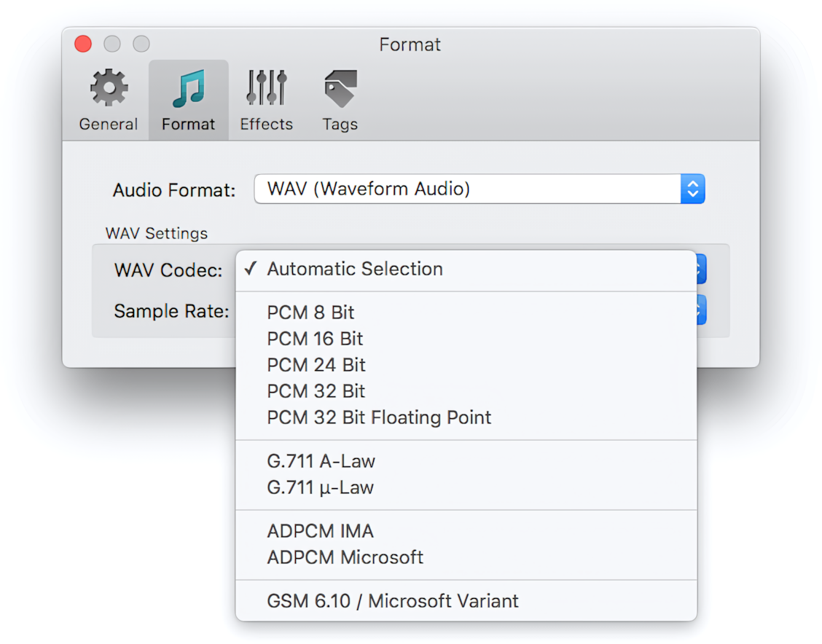Select PCM 32 Bit Floating Point
Image resolution: width=822 pixels, height=644 pixels.
(x=380, y=417)
